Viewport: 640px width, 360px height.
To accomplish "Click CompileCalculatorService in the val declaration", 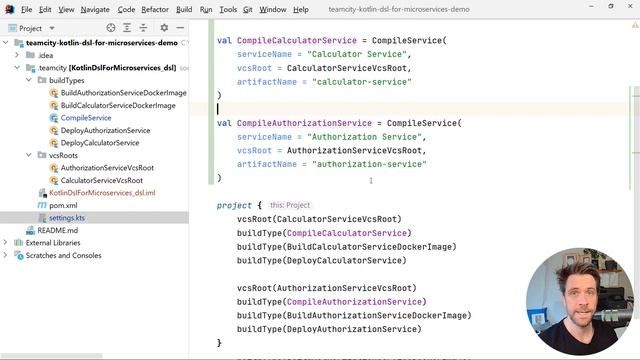I will point(297,41).
